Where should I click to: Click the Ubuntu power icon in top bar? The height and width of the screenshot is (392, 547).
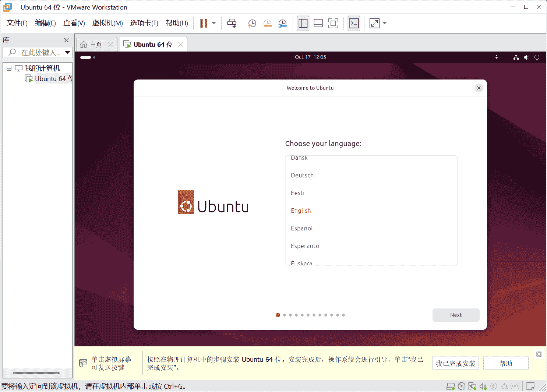537,57
